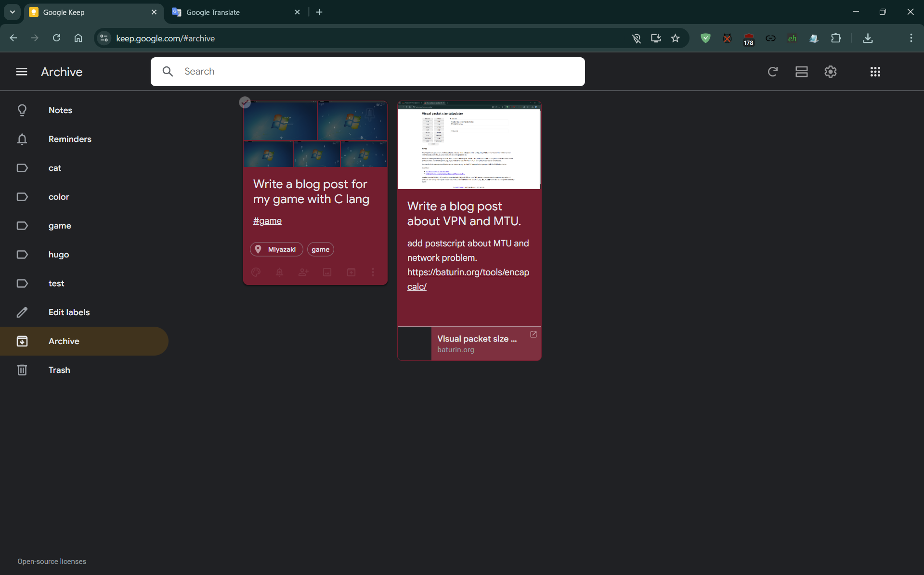The image size is (924, 575).
Task: Switch to list view layout
Action: (x=802, y=72)
